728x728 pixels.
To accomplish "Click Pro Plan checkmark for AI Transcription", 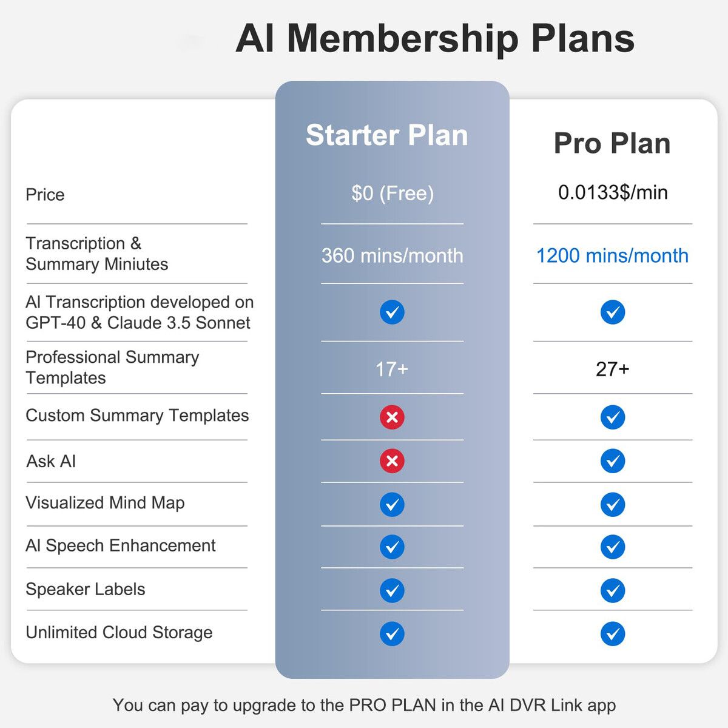I will click(613, 312).
